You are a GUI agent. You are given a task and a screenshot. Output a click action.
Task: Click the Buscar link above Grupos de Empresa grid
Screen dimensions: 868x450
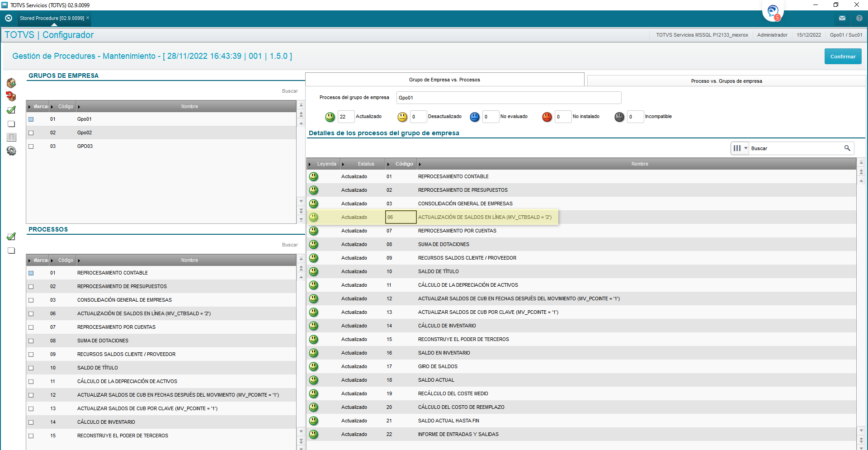pos(290,91)
